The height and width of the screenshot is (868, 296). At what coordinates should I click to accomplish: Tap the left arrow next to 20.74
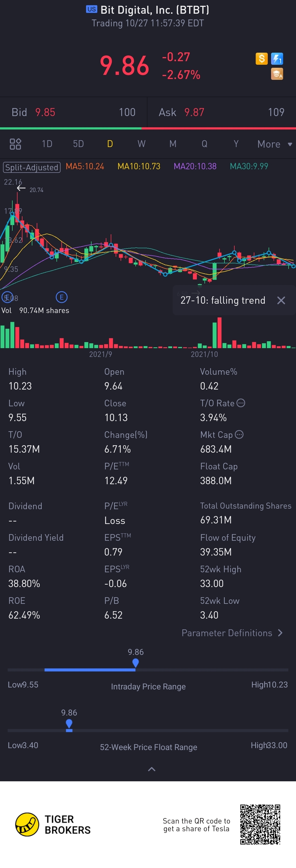21,188
